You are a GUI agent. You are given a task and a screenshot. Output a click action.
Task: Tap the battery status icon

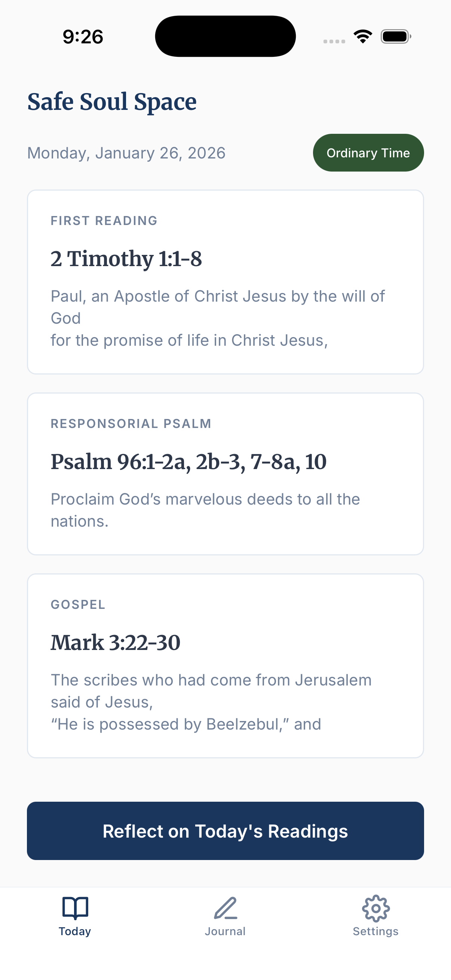coord(395,37)
